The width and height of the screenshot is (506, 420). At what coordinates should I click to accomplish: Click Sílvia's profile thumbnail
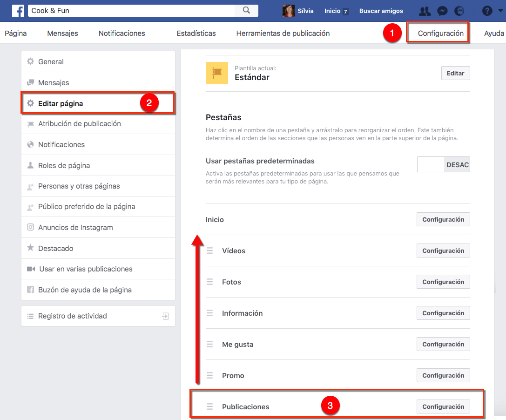coord(288,10)
